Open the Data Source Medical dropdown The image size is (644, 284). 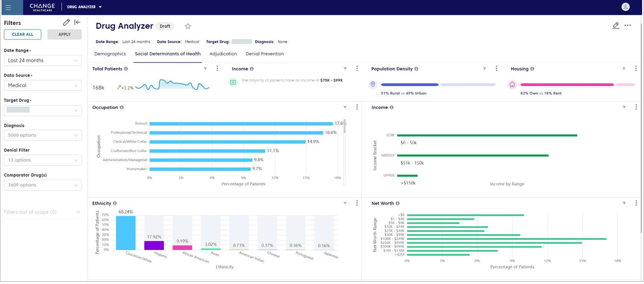pyautogui.click(x=43, y=85)
